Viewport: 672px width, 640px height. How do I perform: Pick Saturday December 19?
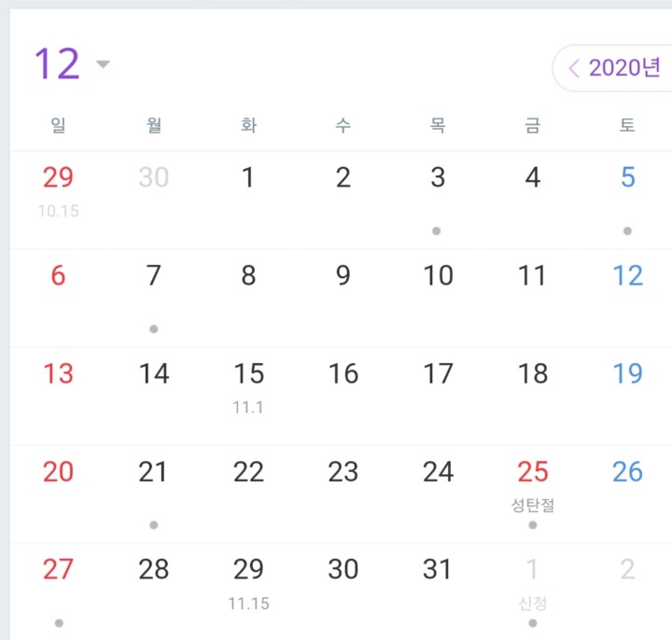click(x=627, y=375)
